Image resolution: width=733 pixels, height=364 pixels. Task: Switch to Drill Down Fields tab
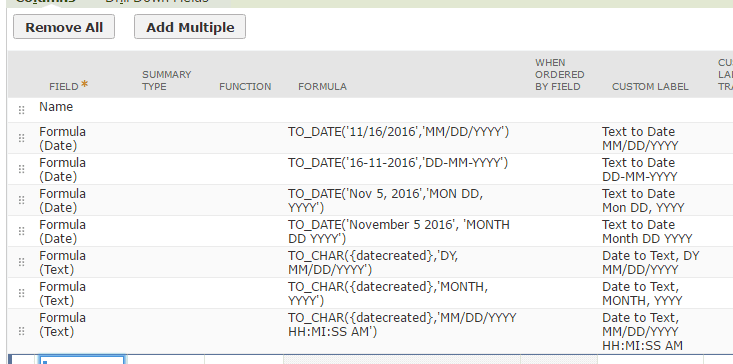coord(157,1)
